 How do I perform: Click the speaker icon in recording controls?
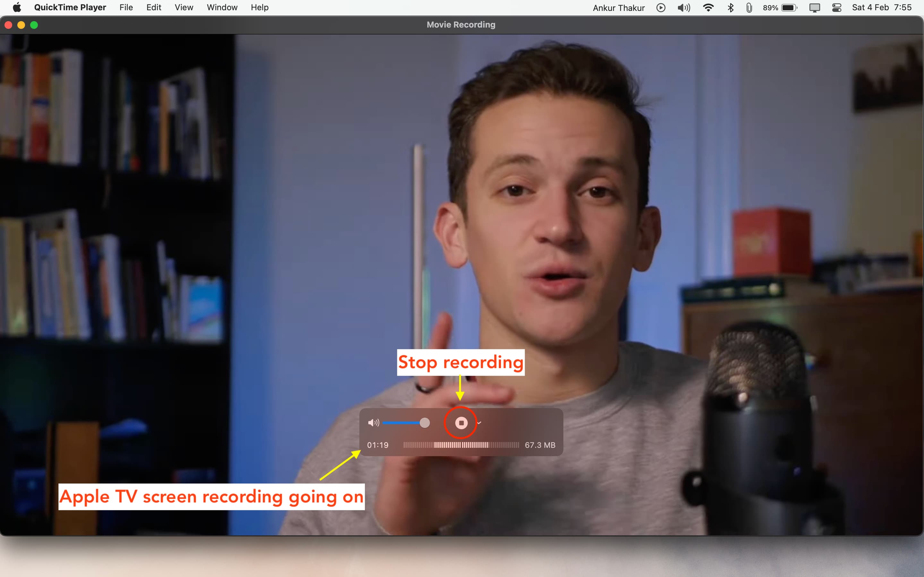pos(373,423)
